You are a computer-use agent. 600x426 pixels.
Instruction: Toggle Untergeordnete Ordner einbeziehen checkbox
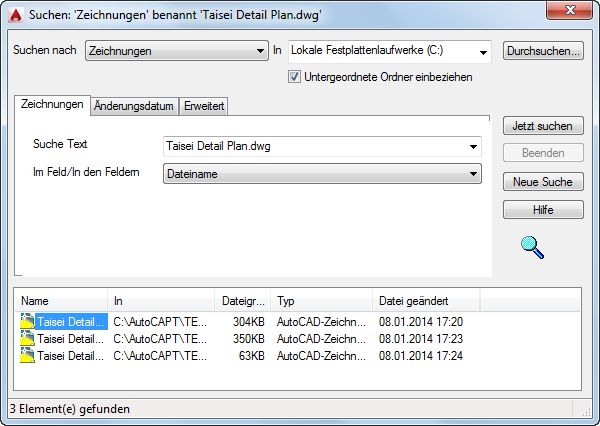click(x=294, y=77)
